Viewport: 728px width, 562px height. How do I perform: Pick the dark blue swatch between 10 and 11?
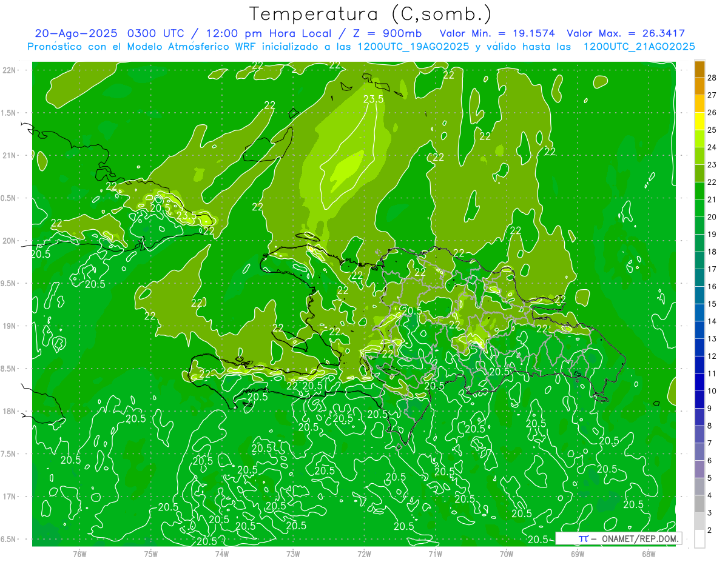(x=699, y=382)
